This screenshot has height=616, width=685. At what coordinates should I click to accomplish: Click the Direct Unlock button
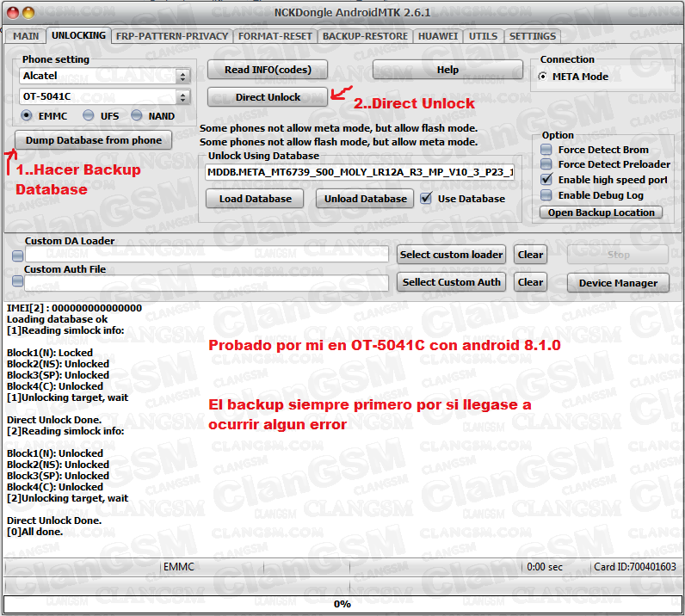(x=268, y=97)
